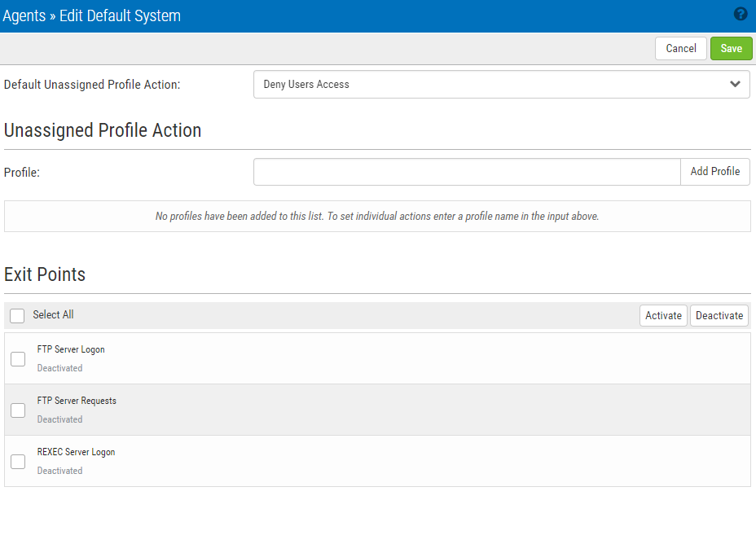Click the Cancel button

coord(680,49)
